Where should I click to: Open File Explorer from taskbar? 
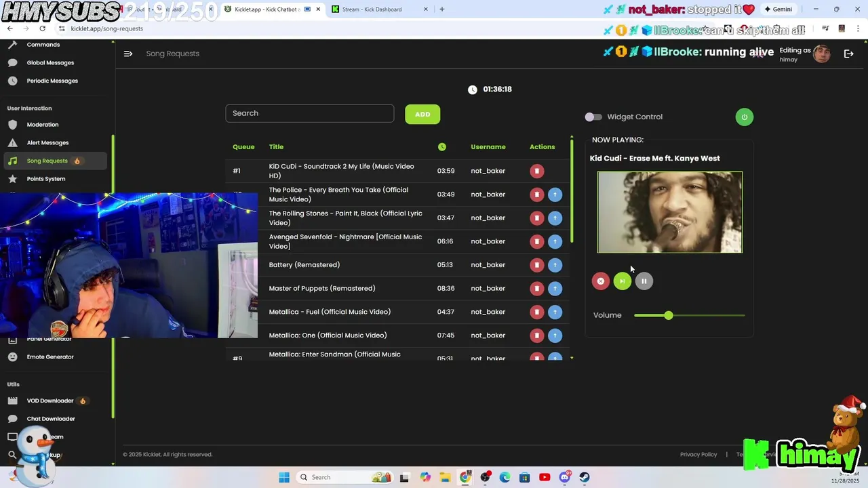[445, 477]
